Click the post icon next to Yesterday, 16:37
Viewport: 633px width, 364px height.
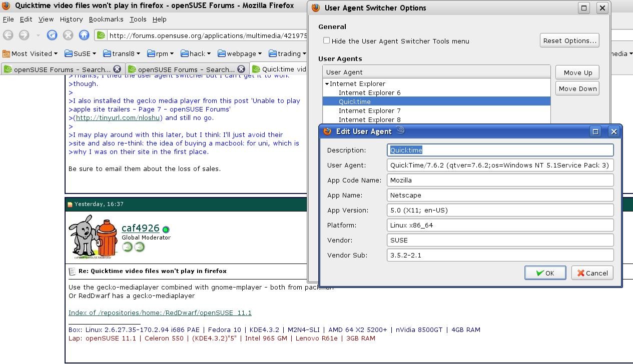point(70,204)
